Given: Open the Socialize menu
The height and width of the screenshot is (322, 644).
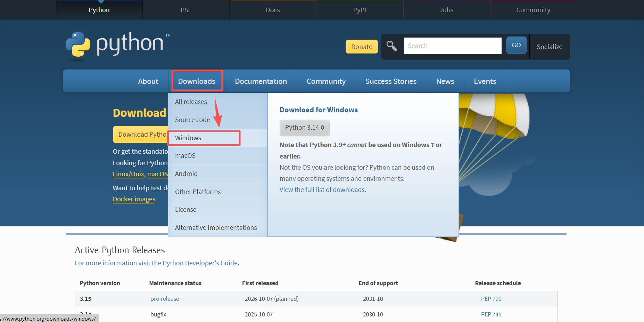Looking at the screenshot, I should (x=550, y=47).
